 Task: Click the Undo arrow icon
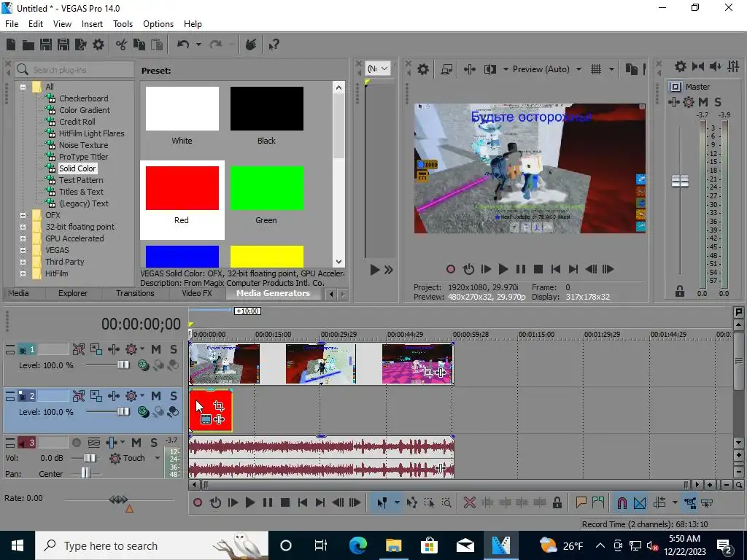point(183,44)
